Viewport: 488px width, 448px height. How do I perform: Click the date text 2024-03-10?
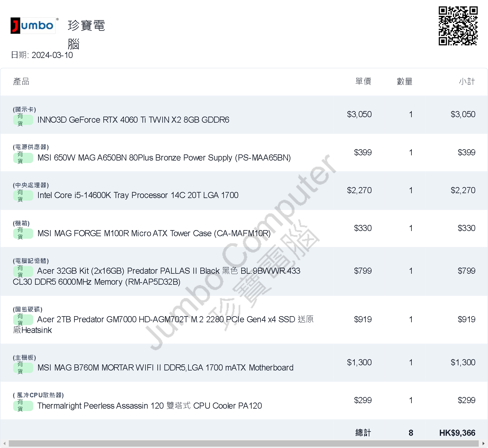52,55
